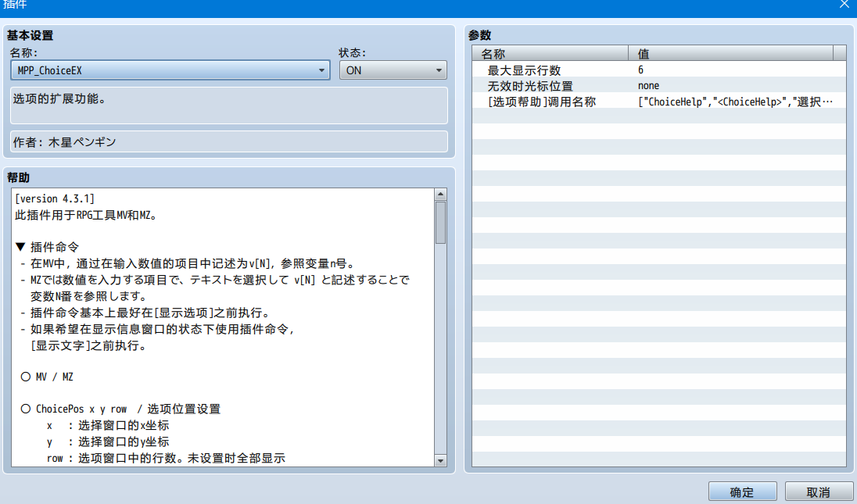Click the row : 选项窗口中的行数 help line

pyautogui.click(x=166, y=458)
